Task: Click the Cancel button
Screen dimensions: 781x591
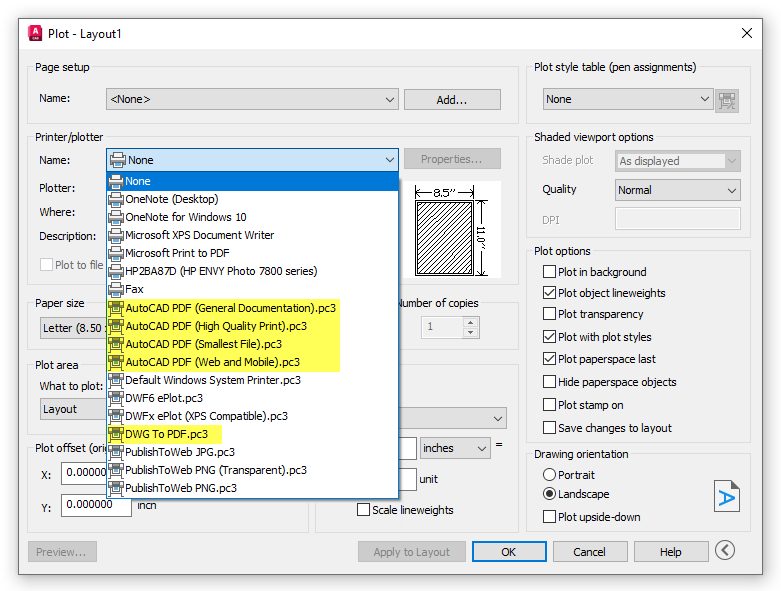Action: coord(590,552)
